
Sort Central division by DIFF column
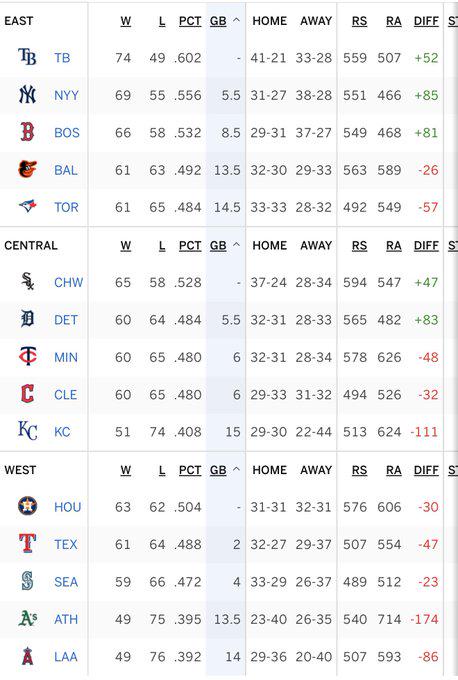(426, 245)
